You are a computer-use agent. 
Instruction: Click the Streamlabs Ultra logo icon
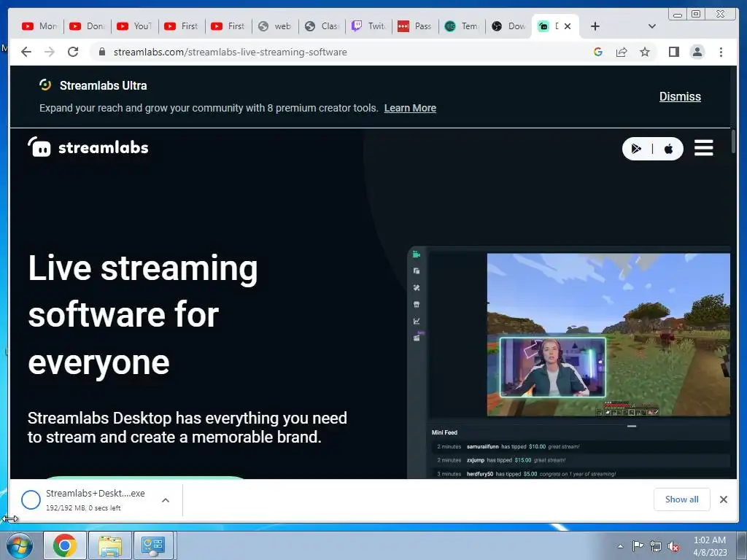click(45, 85)
